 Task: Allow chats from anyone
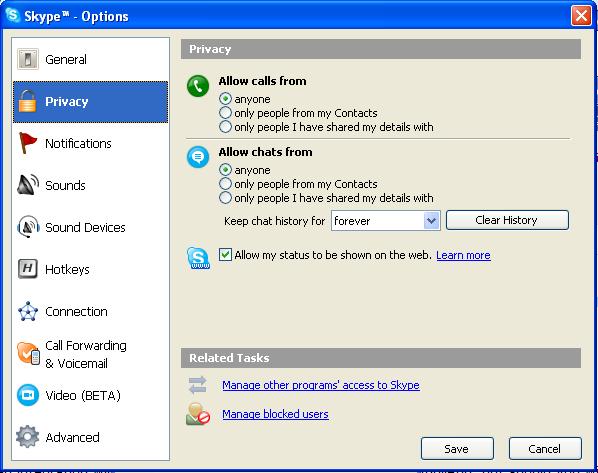[x=225, y=170]
